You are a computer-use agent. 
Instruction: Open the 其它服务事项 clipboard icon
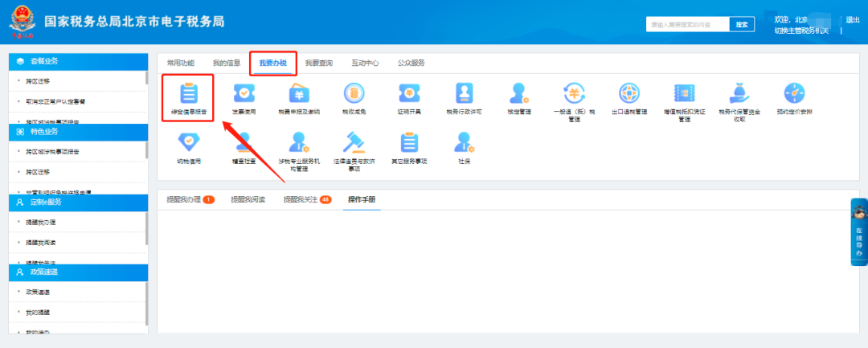click(409, 143)
